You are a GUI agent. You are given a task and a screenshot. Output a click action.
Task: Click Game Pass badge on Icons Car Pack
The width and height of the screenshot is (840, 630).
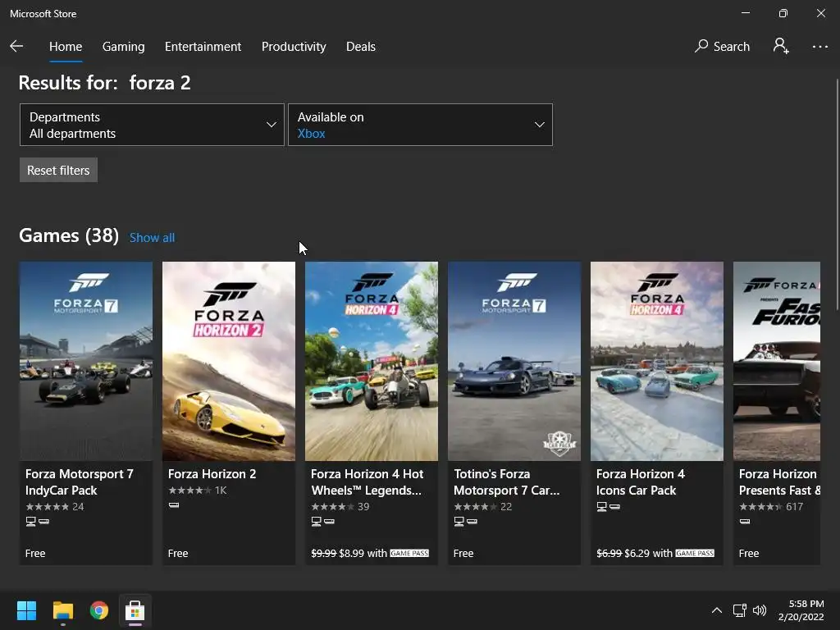(695, 553)
